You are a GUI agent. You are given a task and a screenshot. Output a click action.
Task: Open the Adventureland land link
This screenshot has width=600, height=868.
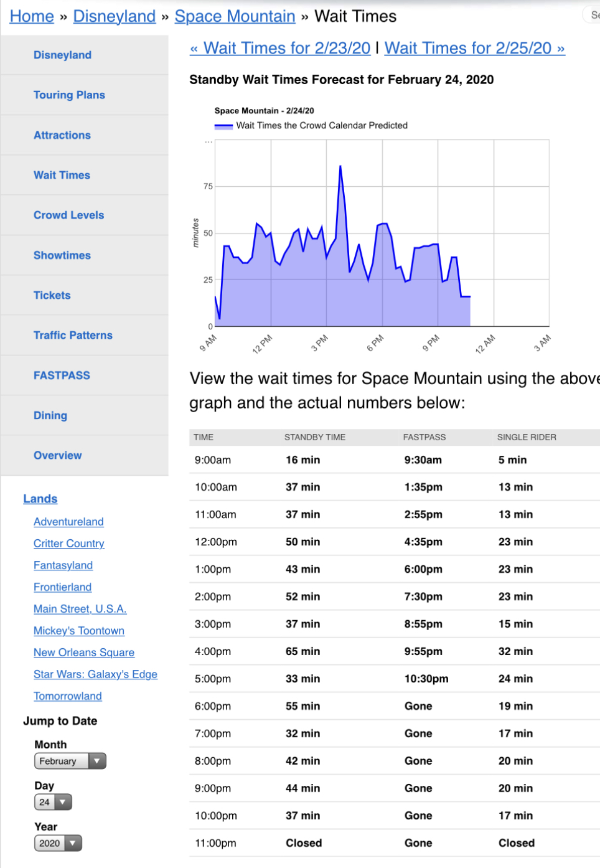tap(68, 522)
